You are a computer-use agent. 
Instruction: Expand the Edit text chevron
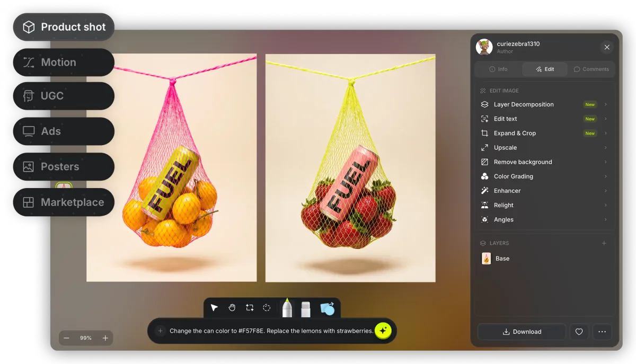pyautogui.click(x=605, y=119)
